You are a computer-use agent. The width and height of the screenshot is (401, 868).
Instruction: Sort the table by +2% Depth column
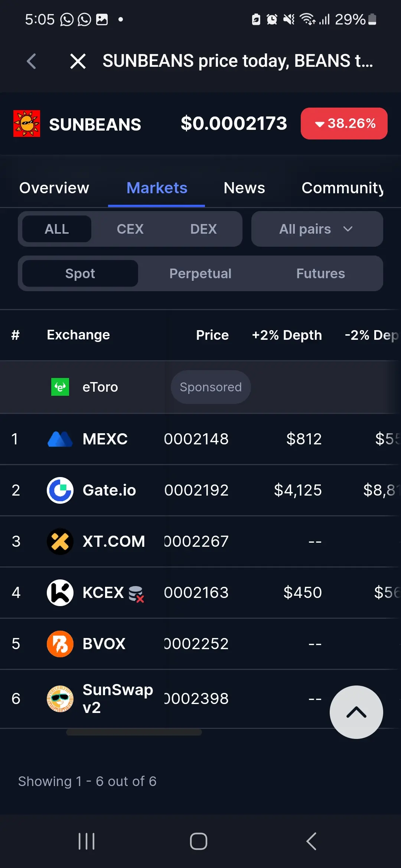tap(287, 335)
